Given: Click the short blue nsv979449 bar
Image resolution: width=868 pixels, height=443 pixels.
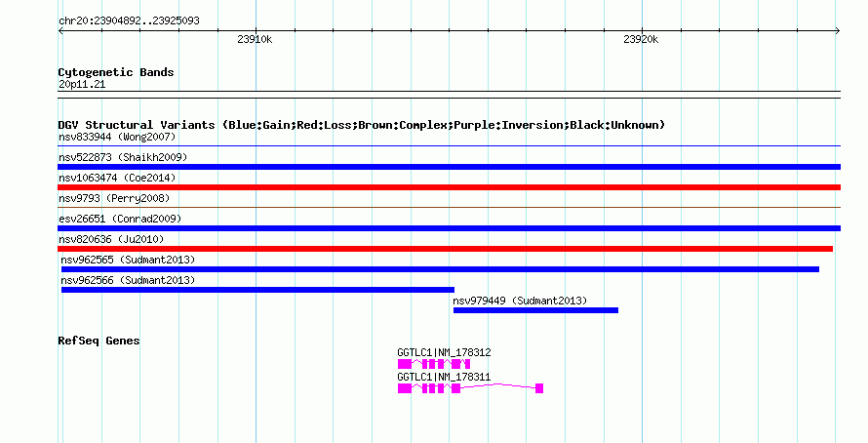Looking at the screenshot, I should 535,310.
